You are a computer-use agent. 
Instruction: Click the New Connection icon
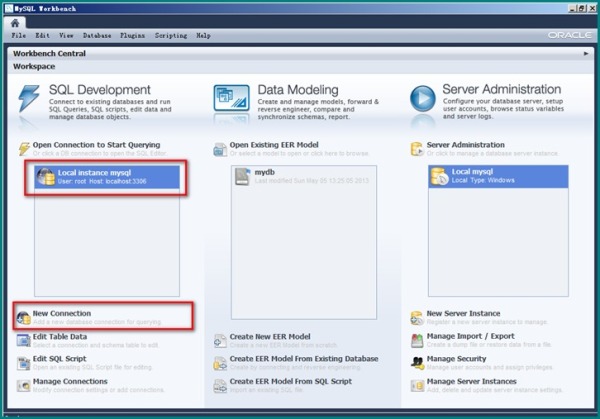tap(23, 318)
